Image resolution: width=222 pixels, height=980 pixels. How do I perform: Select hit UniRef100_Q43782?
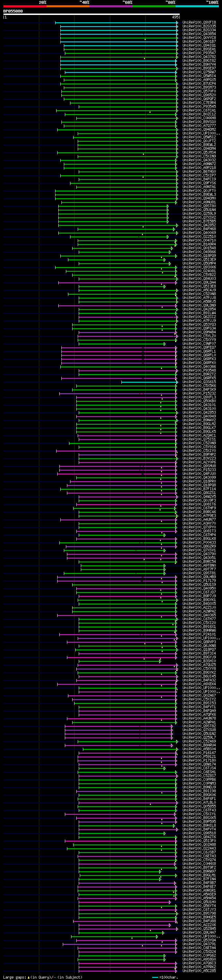(199, 57)
